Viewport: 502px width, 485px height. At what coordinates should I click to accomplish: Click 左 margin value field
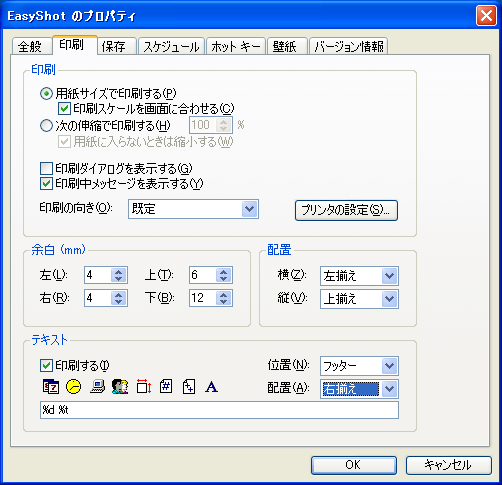click(x=98, y=275)
